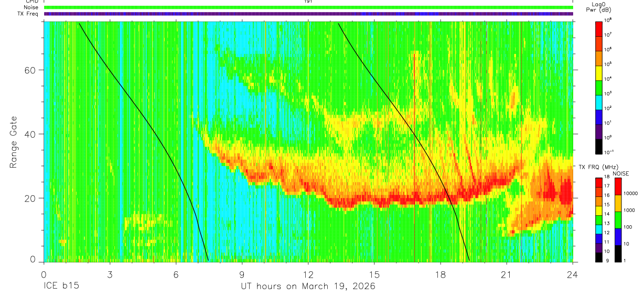Click the NOISE legend value "100"
Screen dimensions: 644x297
(629, 227)
